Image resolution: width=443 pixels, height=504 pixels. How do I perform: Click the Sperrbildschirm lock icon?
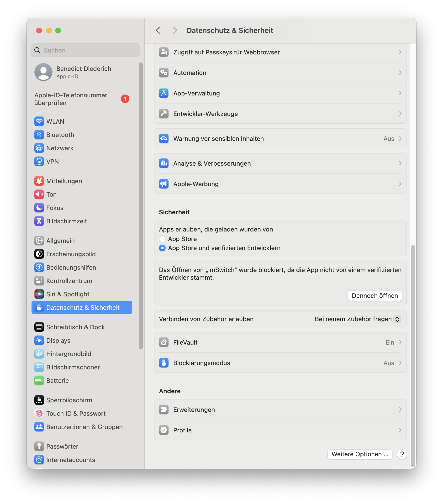[x=39, y=400]
